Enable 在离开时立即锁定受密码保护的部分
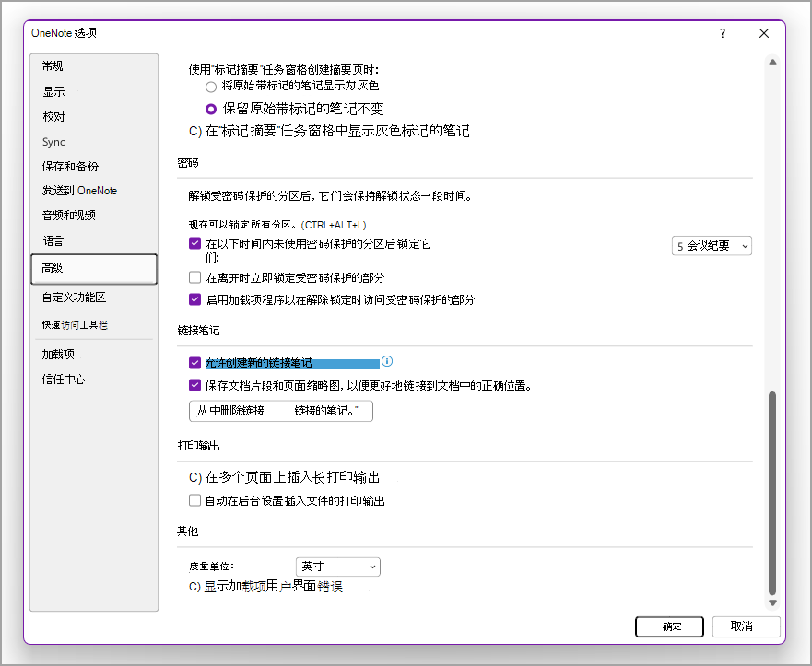Screen dimensions: 812x666 tap(194, 277)
